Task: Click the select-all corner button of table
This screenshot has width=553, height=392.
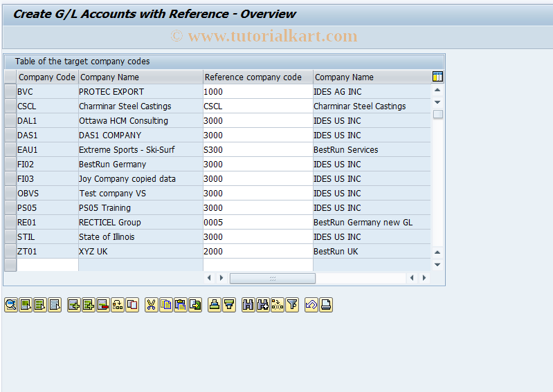Action: click(x=10, y=77)
